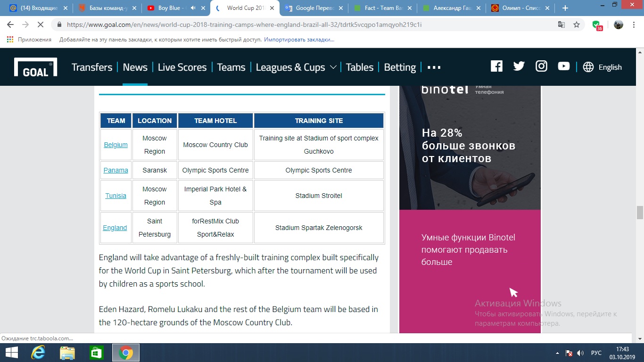Open Live Scores in navigation
Screen dimensions: 644x362
coord(182,67)
